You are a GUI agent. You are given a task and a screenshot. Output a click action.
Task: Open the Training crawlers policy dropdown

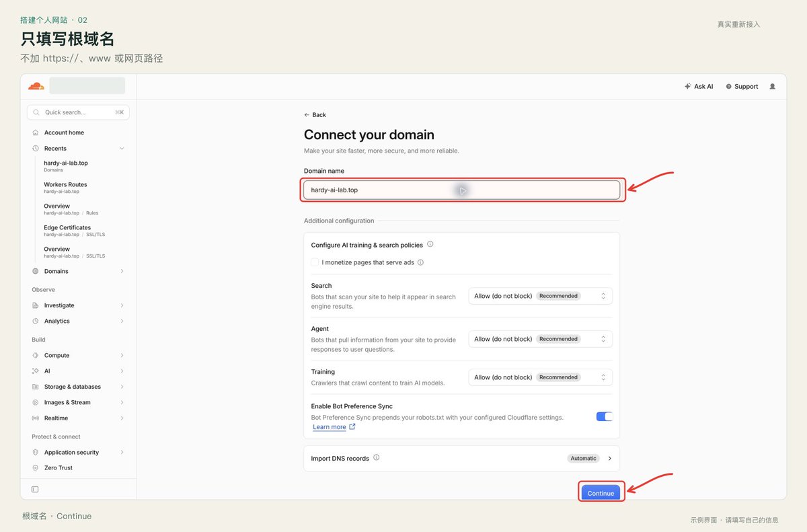(x=540, y=377)
